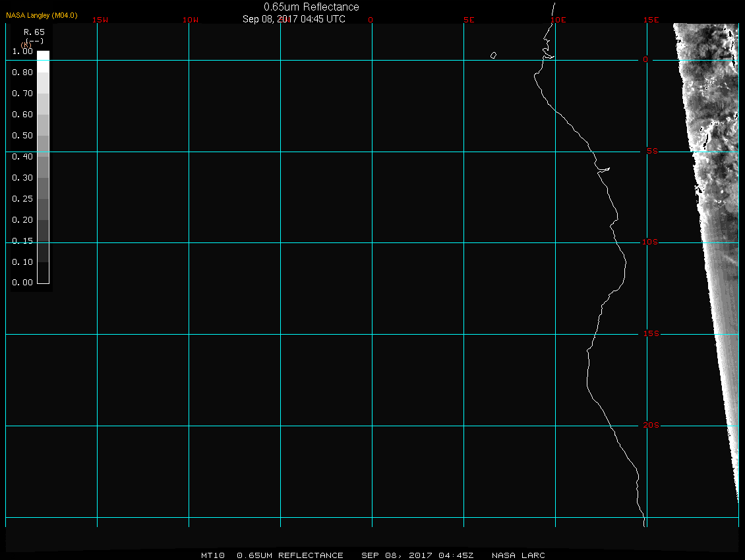Click the "SEP 08, 2017 04:45Z" footer text

[x=417, y=555]
